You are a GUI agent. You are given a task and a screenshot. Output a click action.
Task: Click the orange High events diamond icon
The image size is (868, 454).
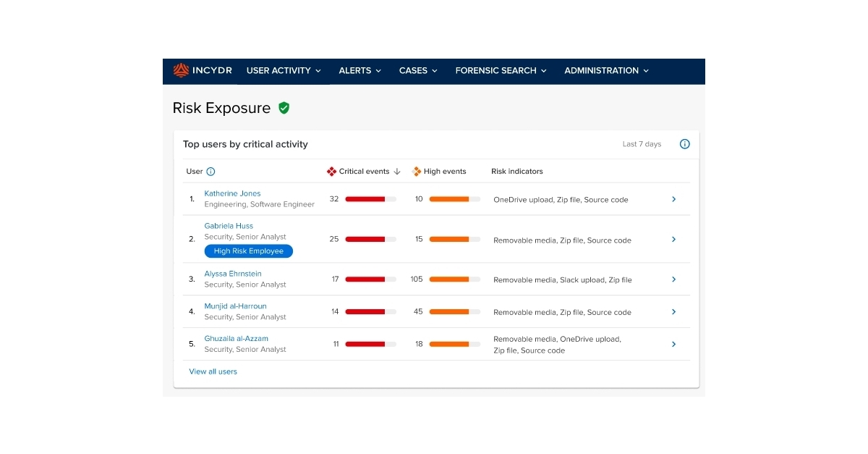[x=417, y=171]
